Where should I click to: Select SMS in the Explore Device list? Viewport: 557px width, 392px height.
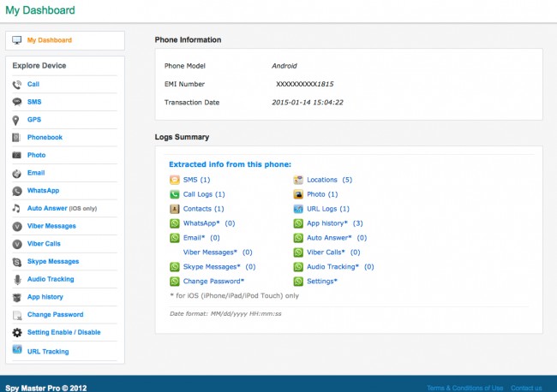(34, 102)
